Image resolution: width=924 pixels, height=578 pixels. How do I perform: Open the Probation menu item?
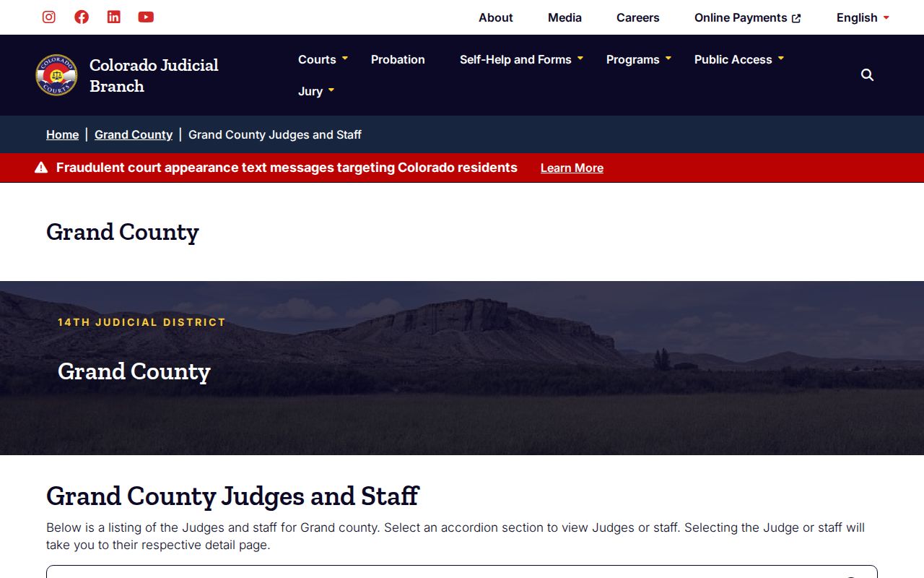(x=398, y=59)
